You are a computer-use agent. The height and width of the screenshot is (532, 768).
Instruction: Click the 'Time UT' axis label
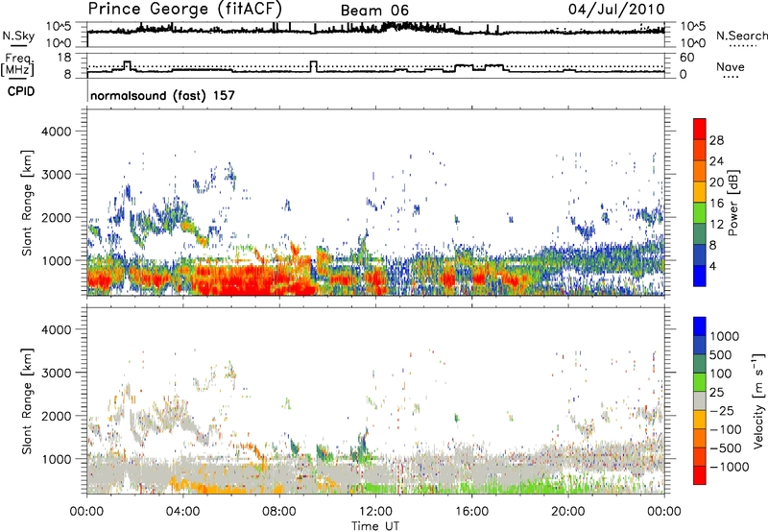coord(375,526)
